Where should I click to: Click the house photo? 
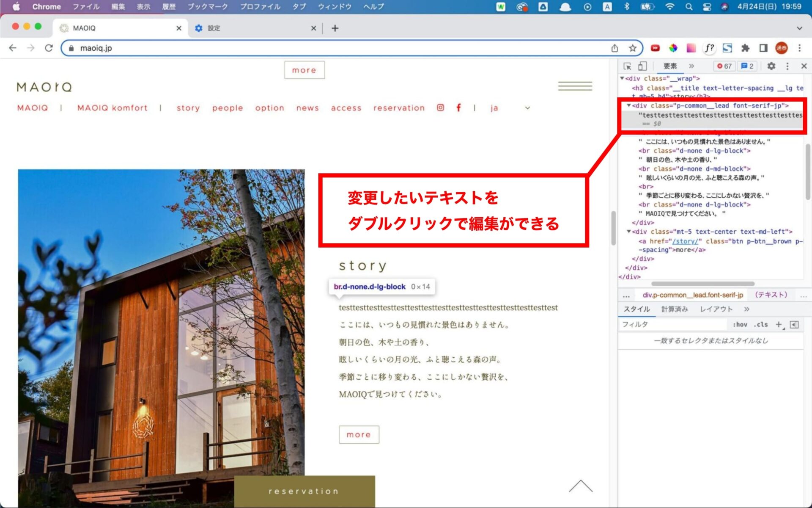[x=161, y=338]
